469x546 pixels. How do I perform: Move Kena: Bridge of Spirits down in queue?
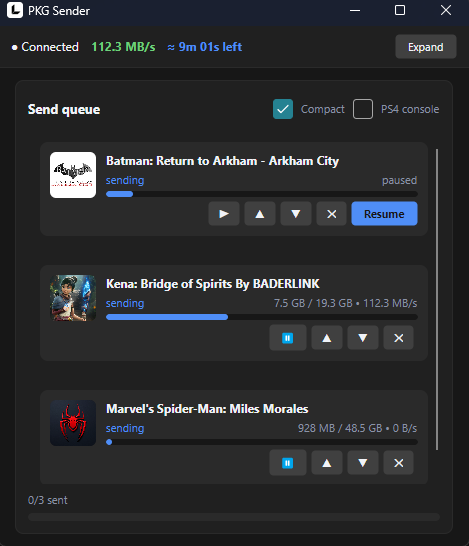pos(363,337)
